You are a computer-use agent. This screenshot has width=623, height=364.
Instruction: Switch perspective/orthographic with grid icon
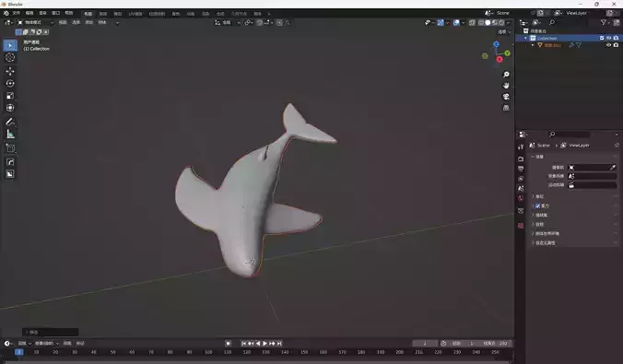pos(506,108)
